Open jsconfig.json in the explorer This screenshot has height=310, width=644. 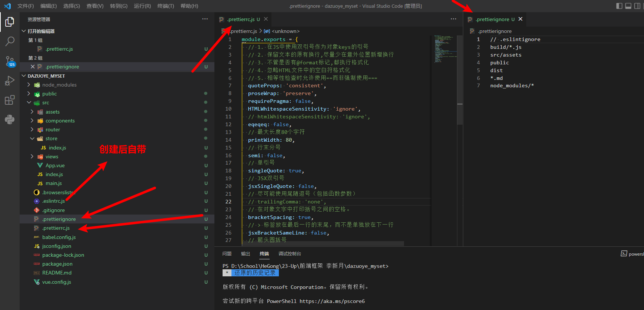pos(117,246)
